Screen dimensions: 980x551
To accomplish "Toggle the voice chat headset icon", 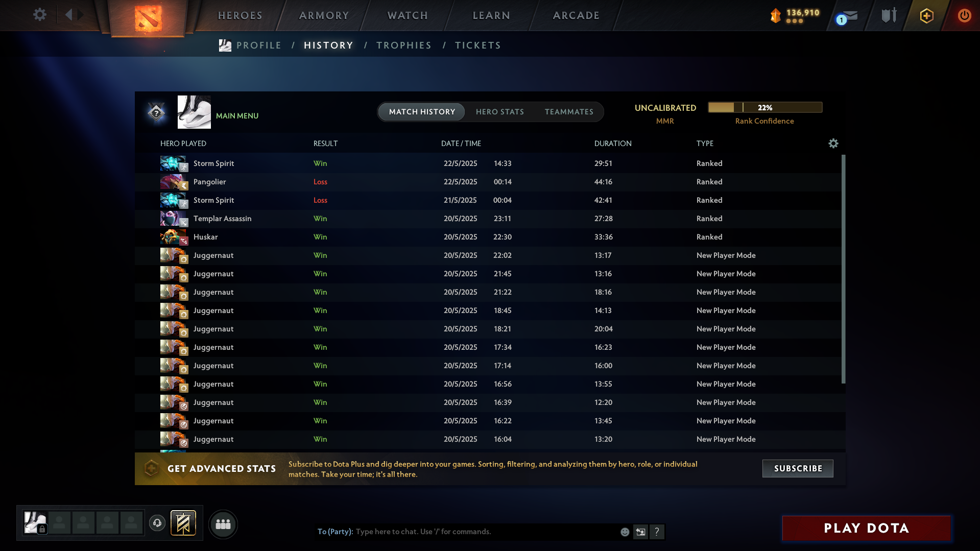I will (157, 523).
